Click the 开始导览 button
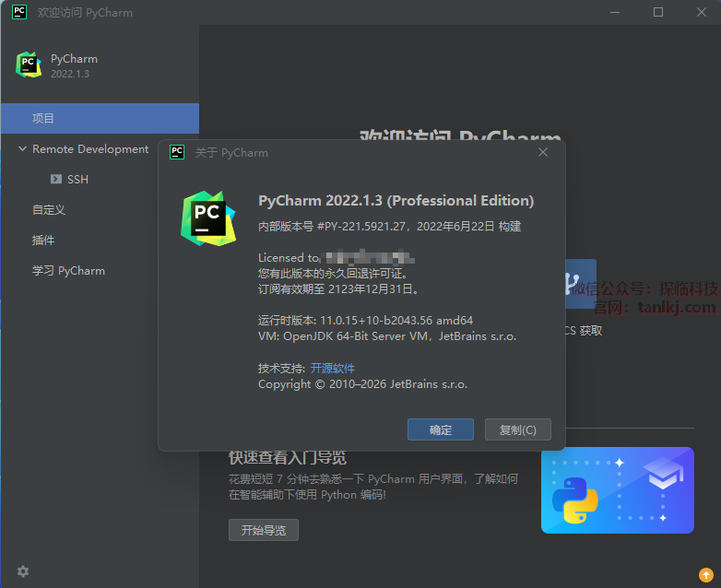 pos(264,530)
